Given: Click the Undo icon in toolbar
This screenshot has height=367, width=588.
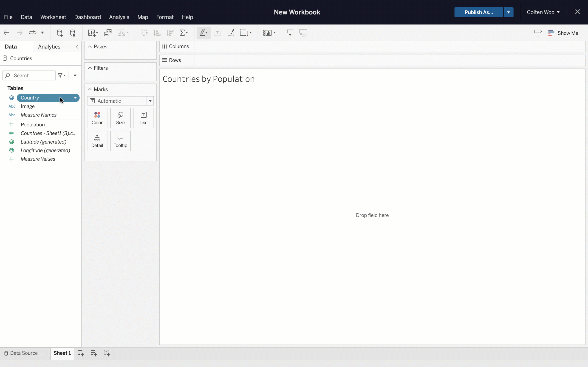Looking at the screenshot, I should 6,33.
